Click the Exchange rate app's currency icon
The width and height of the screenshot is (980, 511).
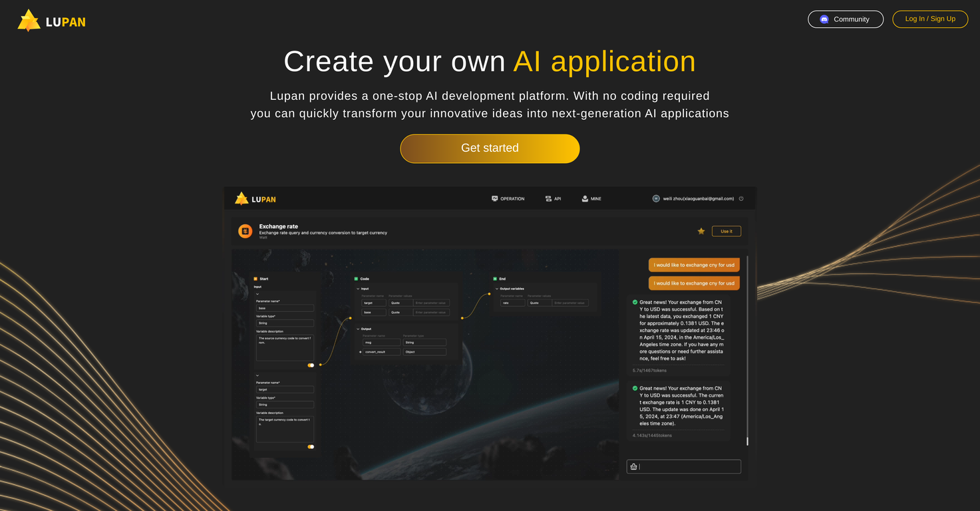pyautogui.click(x=245, y=231)
